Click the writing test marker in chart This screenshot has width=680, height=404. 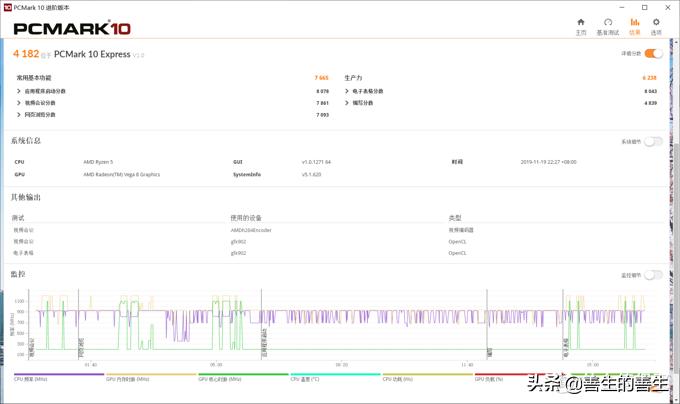tap(490, 352)
